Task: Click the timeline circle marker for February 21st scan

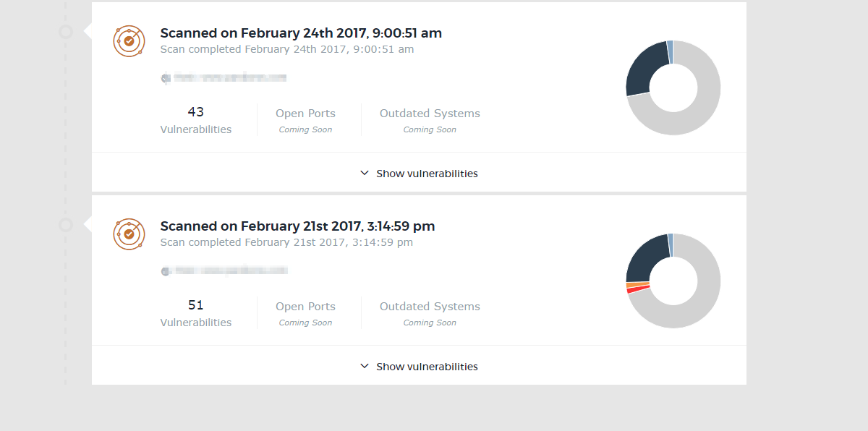Action: point(66,225)
